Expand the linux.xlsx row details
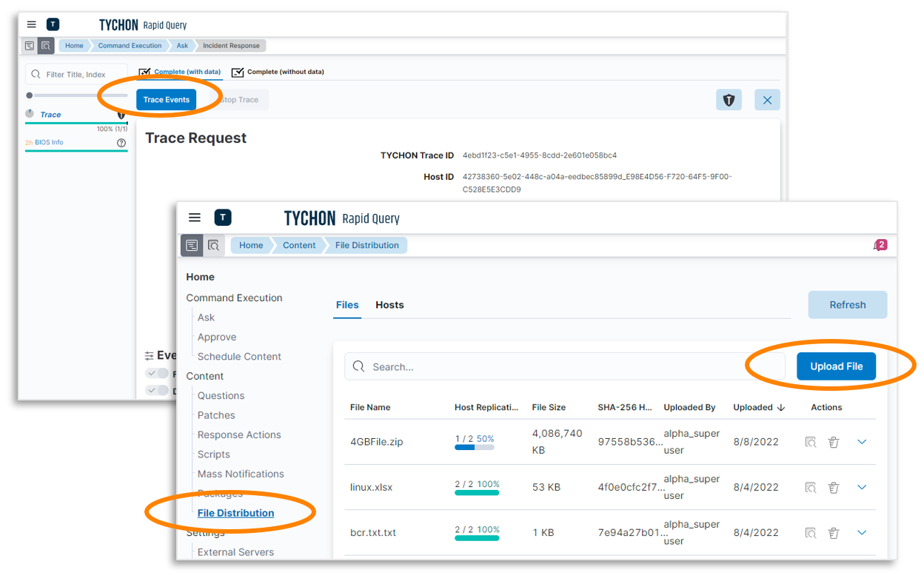This screenshot has width=924, height=584. pyautogui.click(x=862, y=487)
